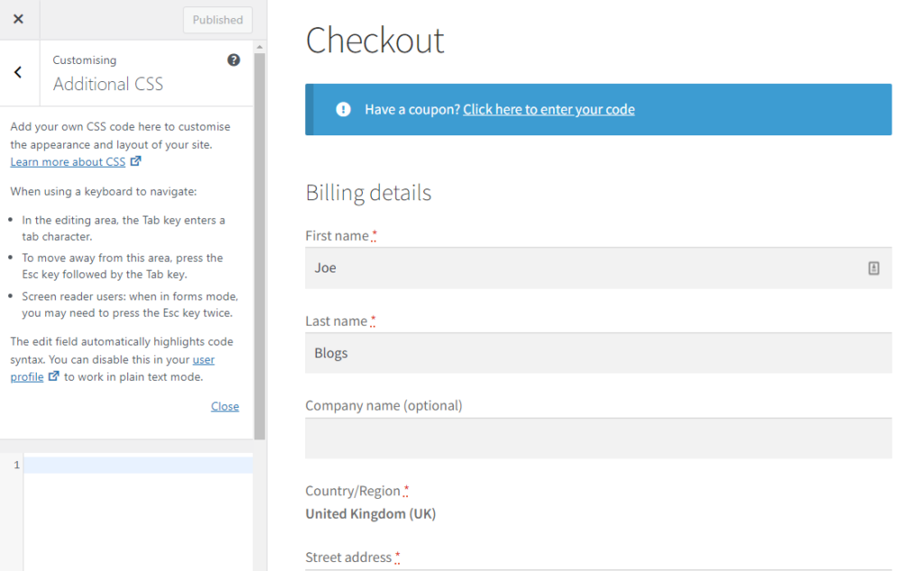Viewport: 924px width, 571px height.
Task: Click the First name field with Joe
Action: [x=598, y=268]
